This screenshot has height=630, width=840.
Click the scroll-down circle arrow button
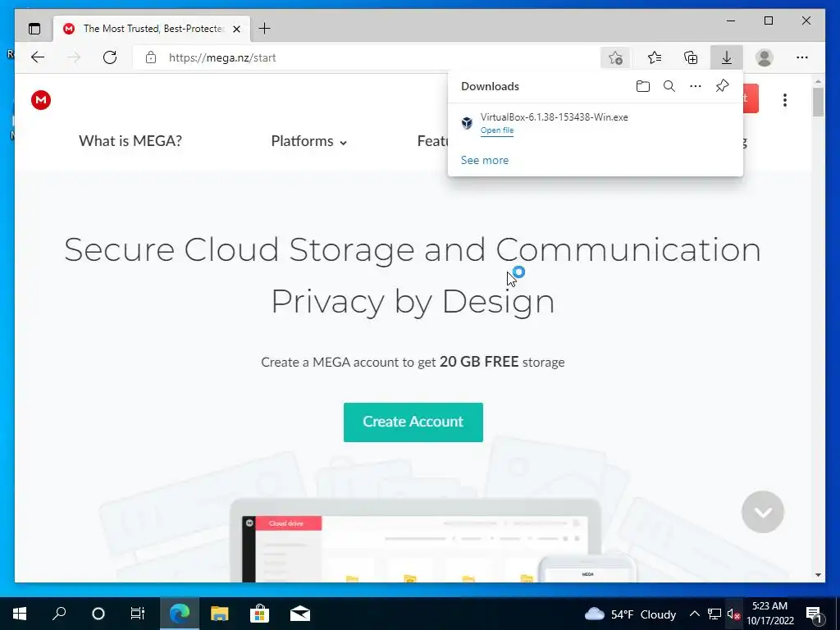762,512
